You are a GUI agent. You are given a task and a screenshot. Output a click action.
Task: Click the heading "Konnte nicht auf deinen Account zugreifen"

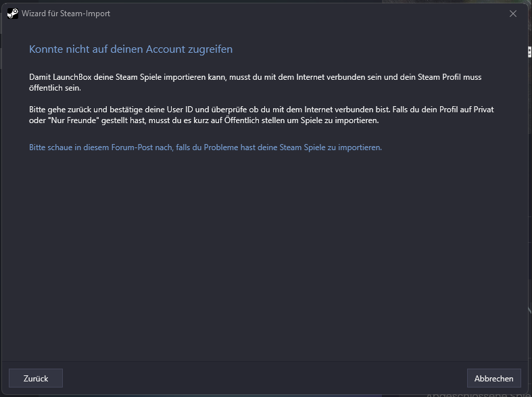(130, 49)
